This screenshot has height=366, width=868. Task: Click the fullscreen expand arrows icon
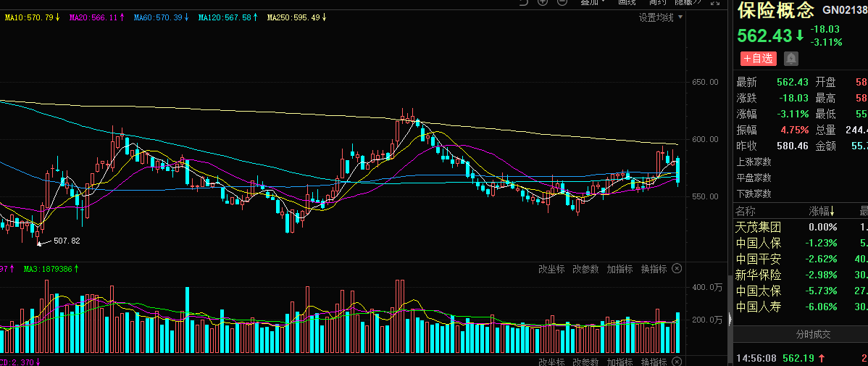717,2
